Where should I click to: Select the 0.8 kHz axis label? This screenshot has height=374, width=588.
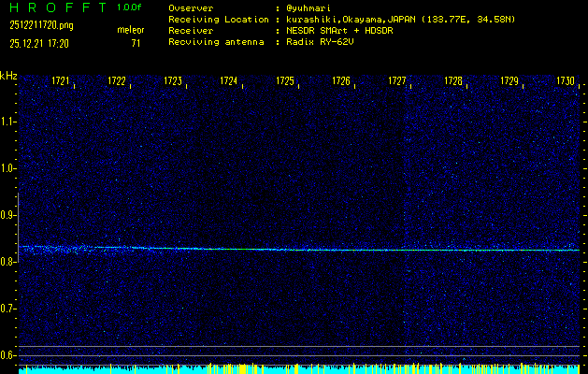[x=8, y=262]
